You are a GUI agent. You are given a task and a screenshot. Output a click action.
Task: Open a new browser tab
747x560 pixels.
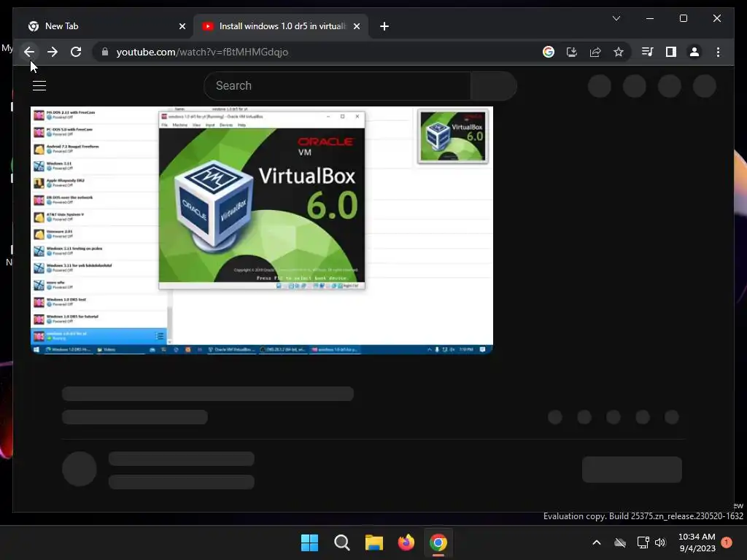click(384, 26)
